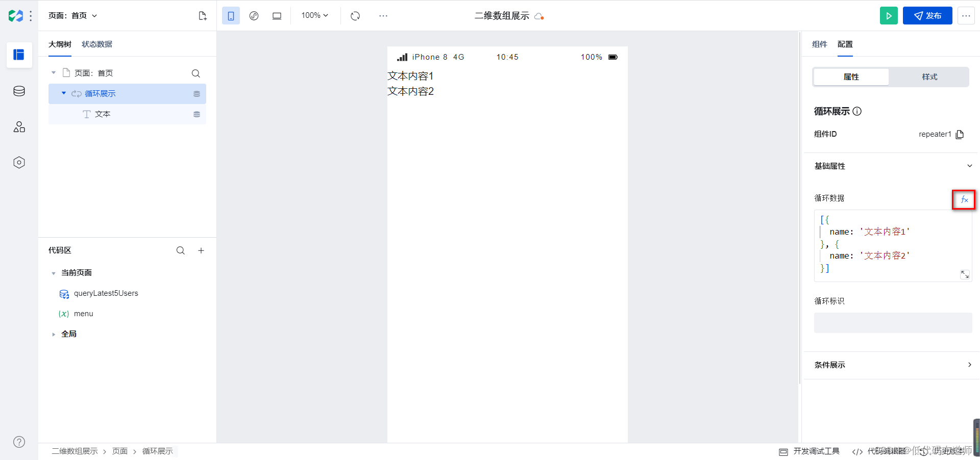Select 文本内容1 on the canvas
This screenshot has width=980, height=460.
pos(410,76)
